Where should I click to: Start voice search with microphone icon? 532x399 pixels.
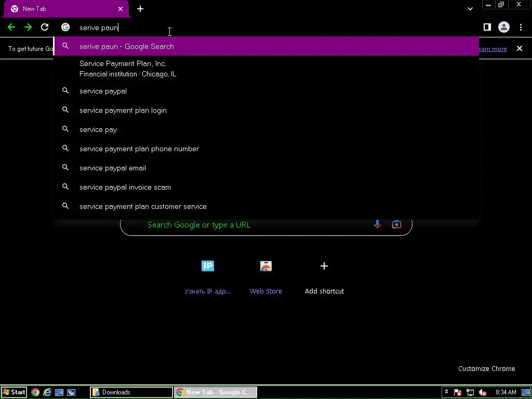(377, 224)
